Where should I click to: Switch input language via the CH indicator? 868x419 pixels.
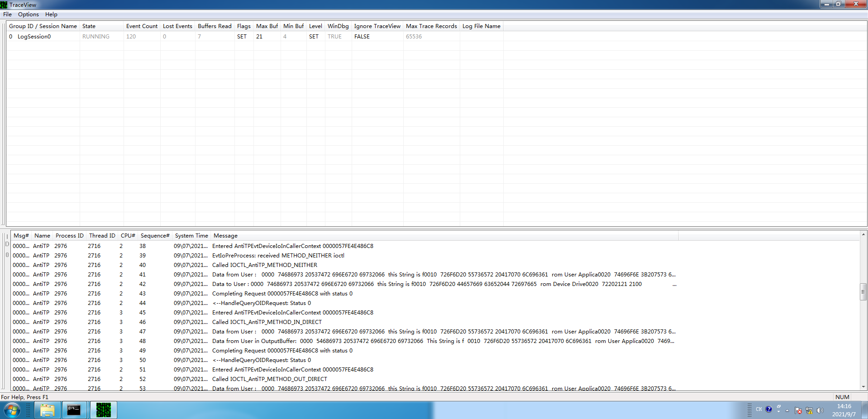tap(759, 410)
